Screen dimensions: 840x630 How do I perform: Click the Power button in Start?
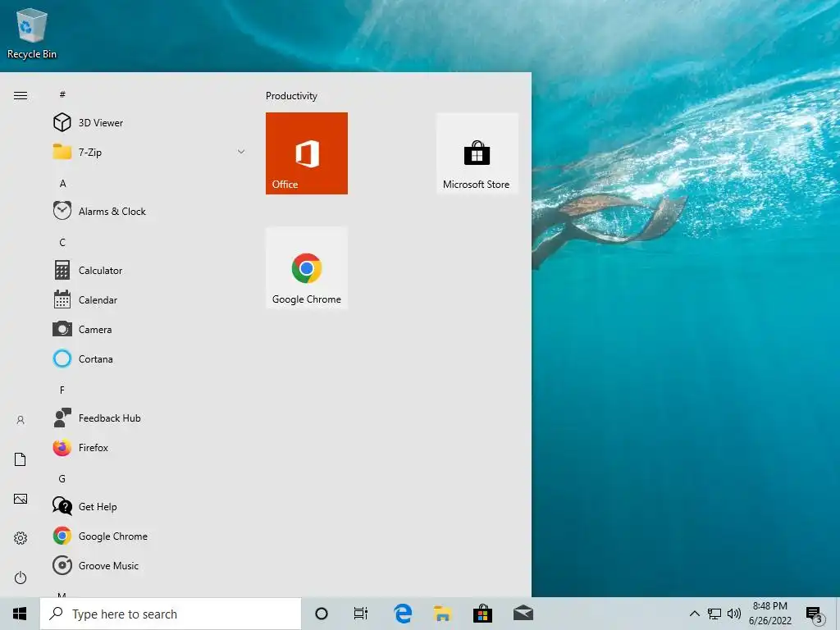21,577
